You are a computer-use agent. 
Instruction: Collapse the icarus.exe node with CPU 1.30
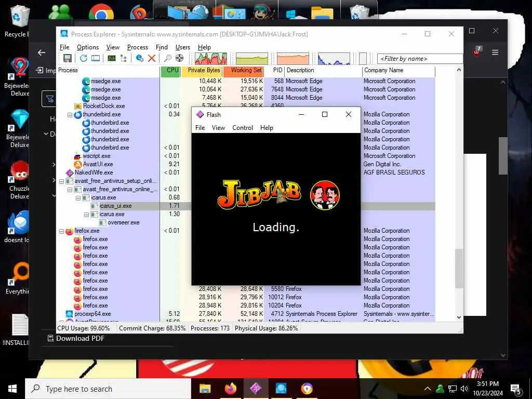tap(86, 215)
